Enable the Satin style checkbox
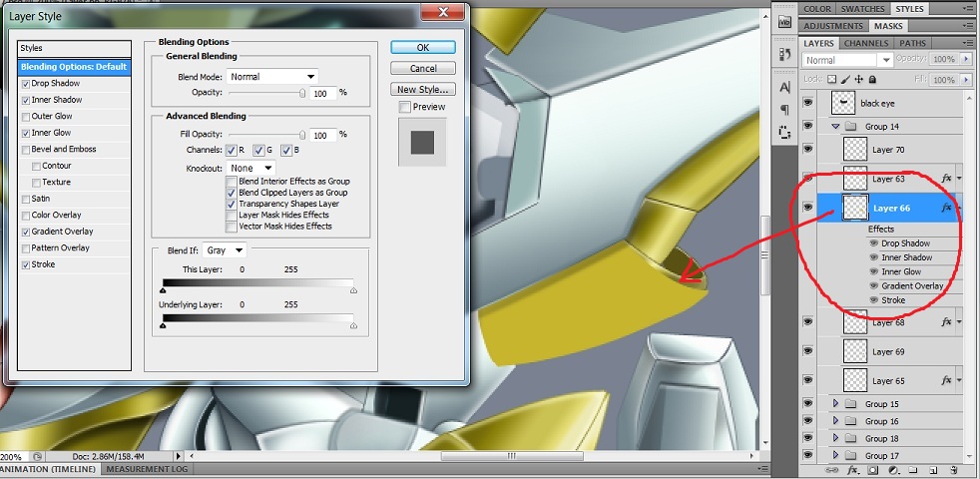The height and width of the screenshot is (479, 980). tap(26, 199)
